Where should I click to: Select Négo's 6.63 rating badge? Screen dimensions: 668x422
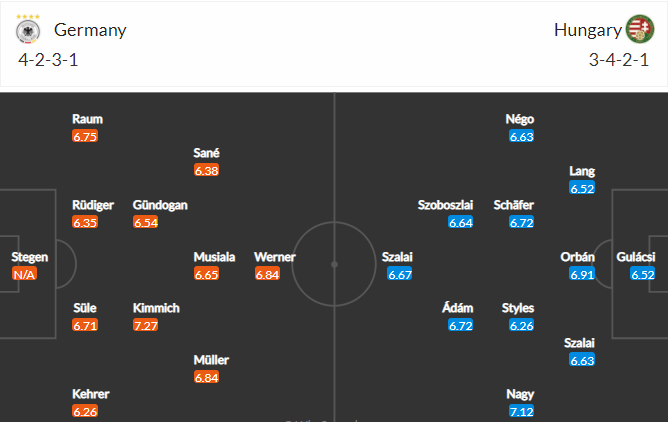coord(521,136)
